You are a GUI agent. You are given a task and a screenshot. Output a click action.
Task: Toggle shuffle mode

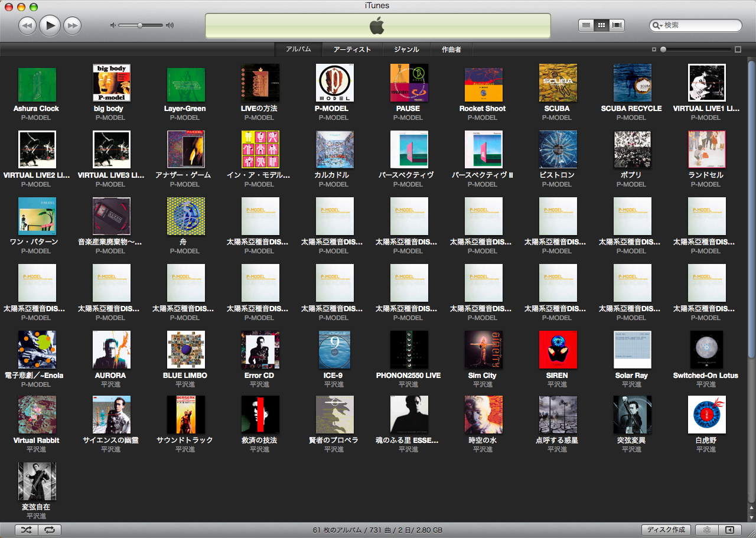tap(27, 530)
